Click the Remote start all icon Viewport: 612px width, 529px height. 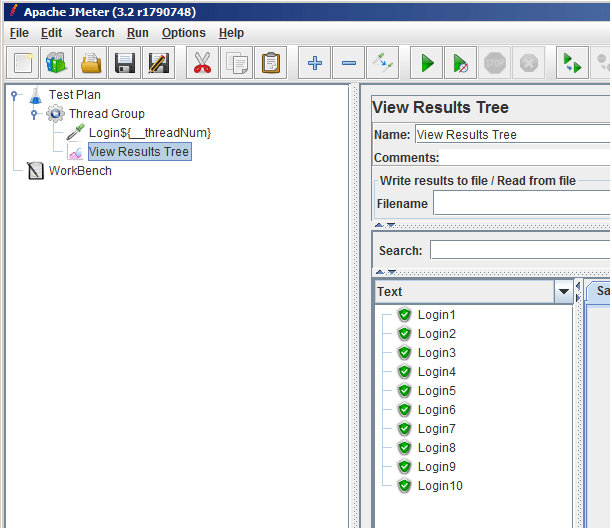[x=573, y=63]
